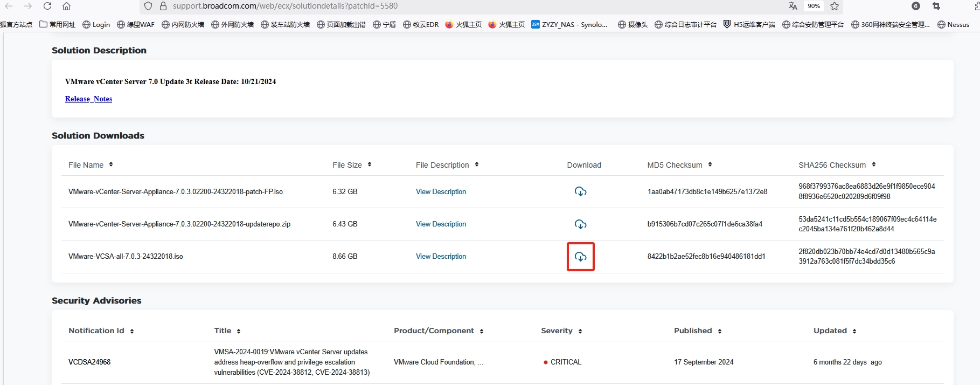Open the Nessus bookmark
The width and height of the screenshot is (980, 385).
click(954, 24)
